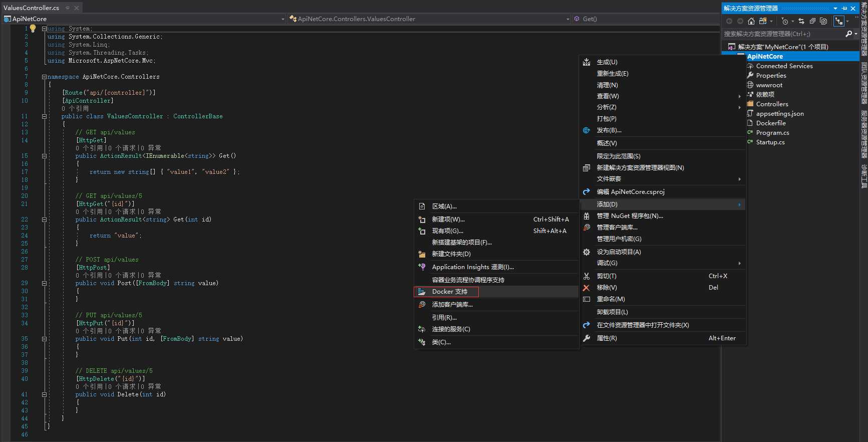The image size is (868, 442).
Task: Choose 重新生成(E) from context menu
Action: pos(663,74)
